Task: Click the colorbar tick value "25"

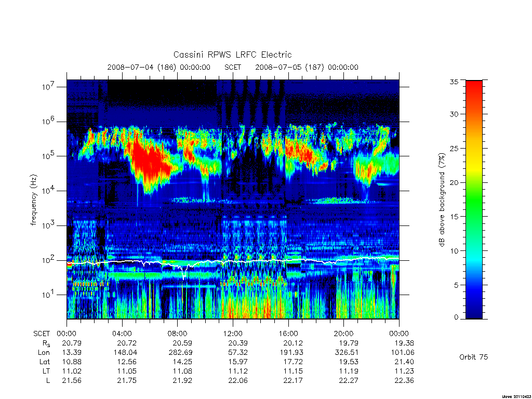Action: (x=454, y=148)
